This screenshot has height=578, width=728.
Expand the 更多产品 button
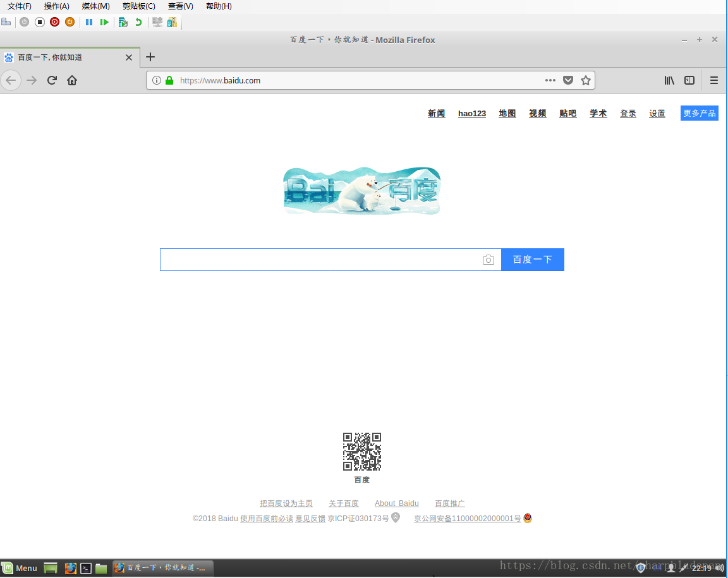pos(700,113)
